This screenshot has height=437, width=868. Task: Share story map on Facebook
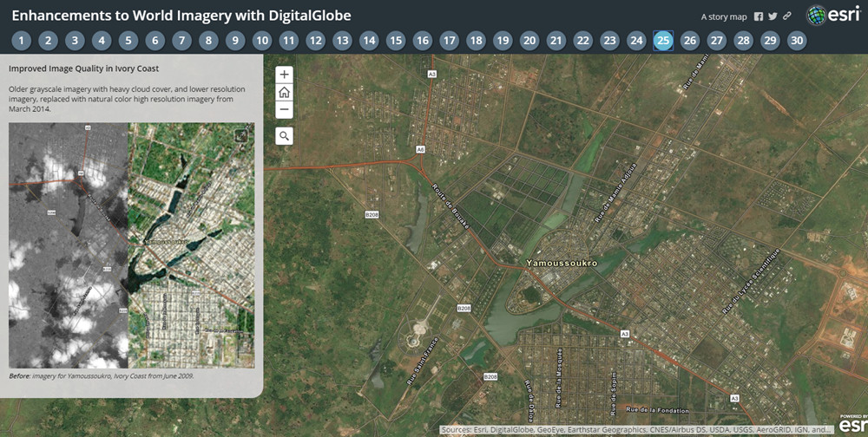click(x=759, y=16)
